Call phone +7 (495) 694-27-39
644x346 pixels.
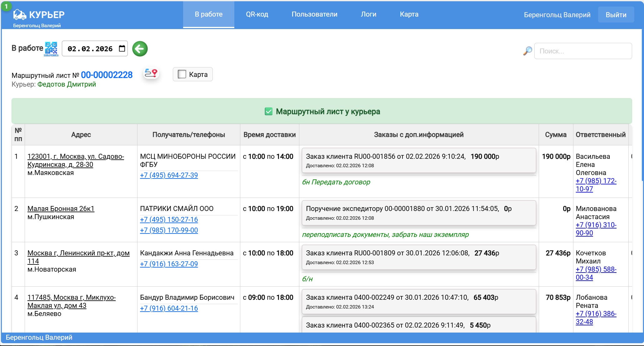tap(169, 175)
